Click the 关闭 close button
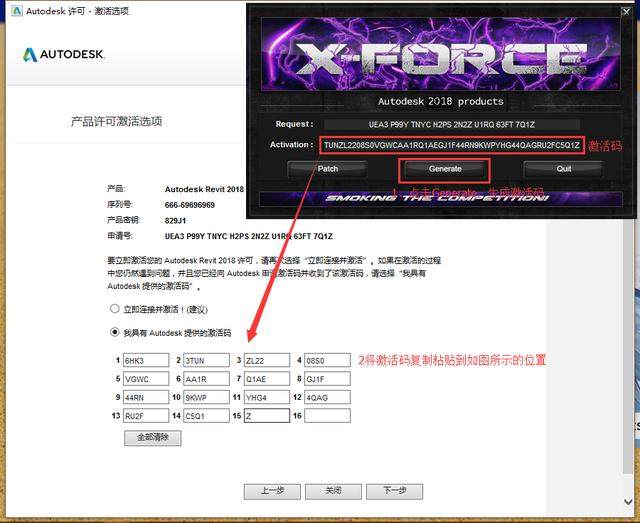 click(x=333, y=491)
